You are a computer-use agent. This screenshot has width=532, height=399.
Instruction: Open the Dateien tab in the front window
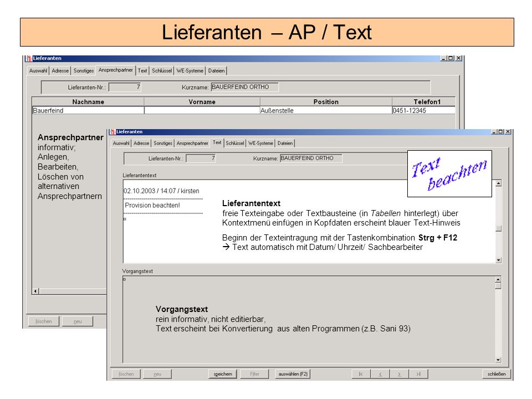(x=285, y=143)
